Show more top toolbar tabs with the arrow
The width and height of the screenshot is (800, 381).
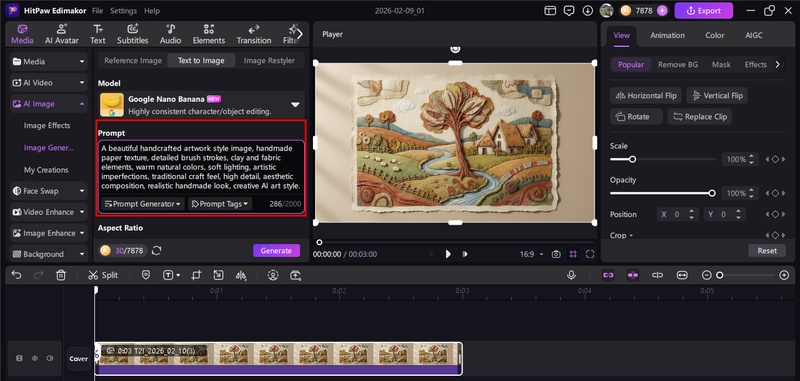click(x=299, y=34)
